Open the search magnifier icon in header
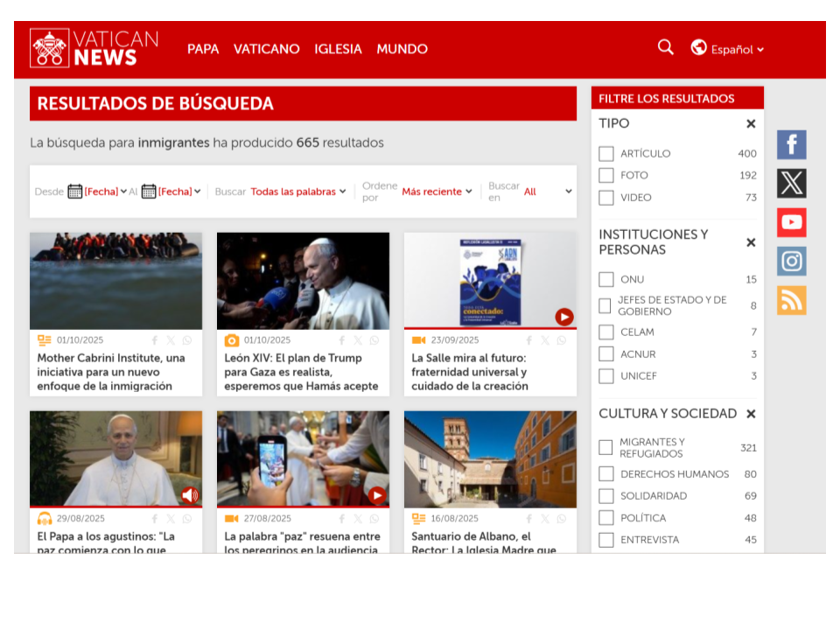This screenshot has width=840, height=630. (666, 47)
